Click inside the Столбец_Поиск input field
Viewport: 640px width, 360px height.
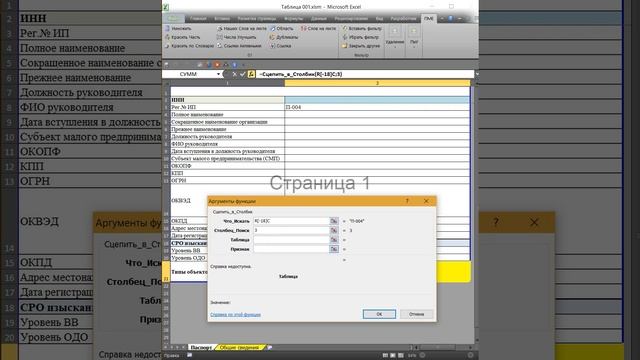[291, 230]
